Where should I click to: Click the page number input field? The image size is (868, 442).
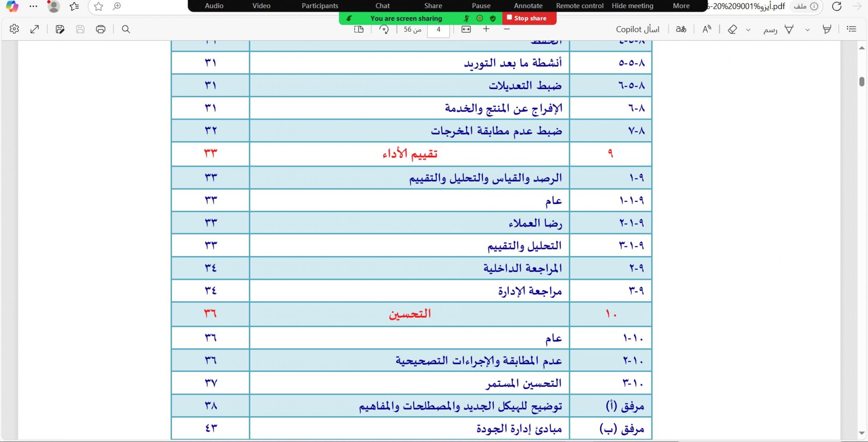point(438,29)
